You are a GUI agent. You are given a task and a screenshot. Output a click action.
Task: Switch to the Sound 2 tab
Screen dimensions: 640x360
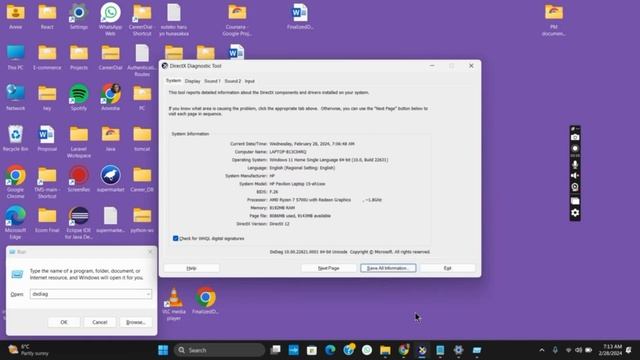(x=233, y=81)
